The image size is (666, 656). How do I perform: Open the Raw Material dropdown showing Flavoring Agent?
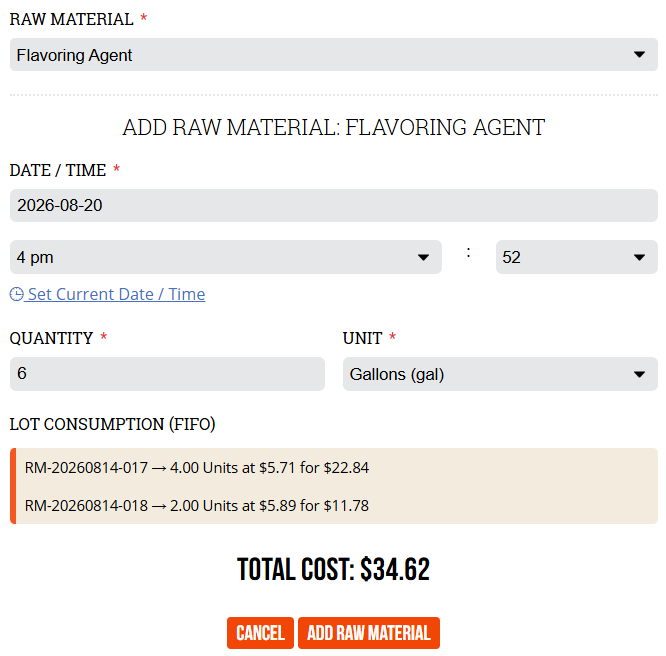coord(333,55)
